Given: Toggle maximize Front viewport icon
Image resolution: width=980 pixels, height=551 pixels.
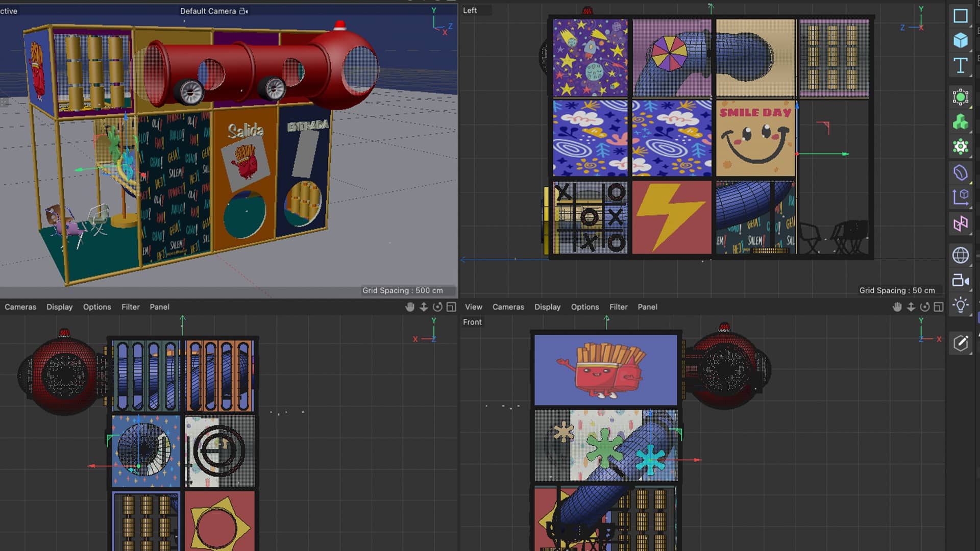Looking at the screenshot, I should click(x=939, y=307).
